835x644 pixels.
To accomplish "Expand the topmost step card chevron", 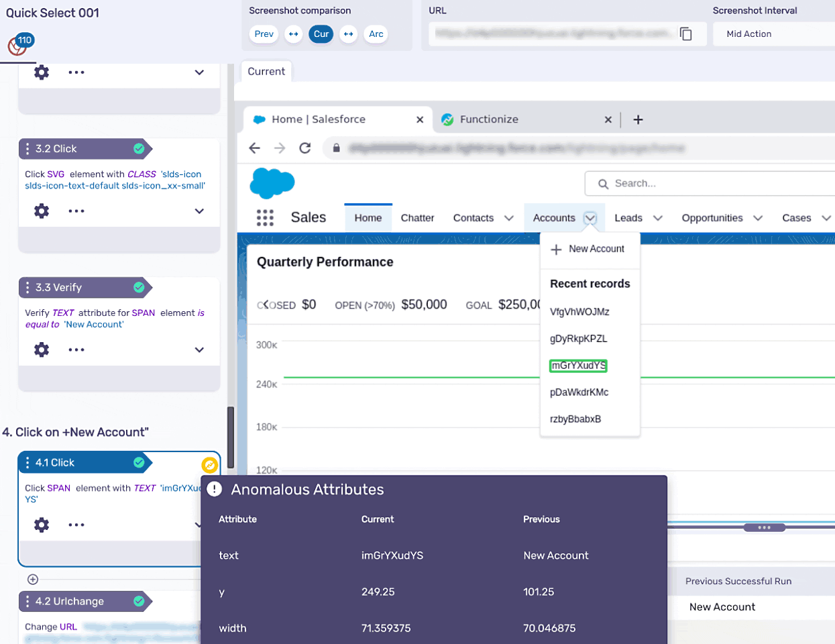I will [x=199, y=72].
